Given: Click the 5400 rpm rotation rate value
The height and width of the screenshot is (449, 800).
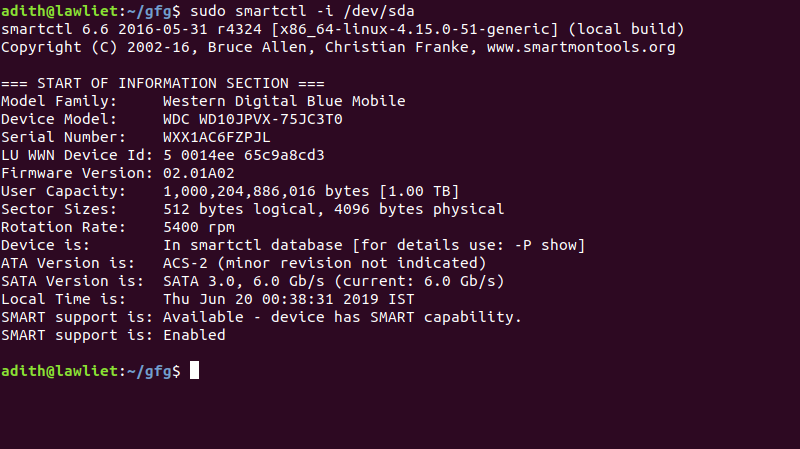Looking at the screenshot, I should click(x=198, y=228).
